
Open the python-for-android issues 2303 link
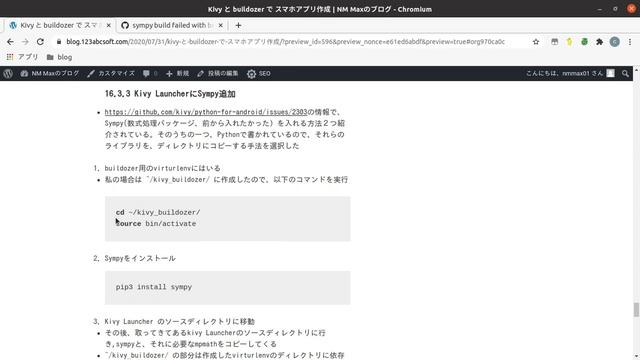click(206, 112)
